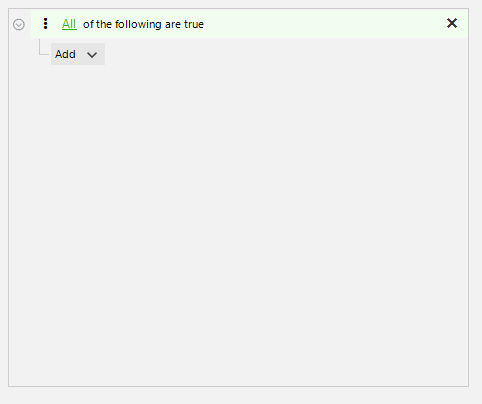
Task: Click the Add button
Action: [x=78, y=54]
